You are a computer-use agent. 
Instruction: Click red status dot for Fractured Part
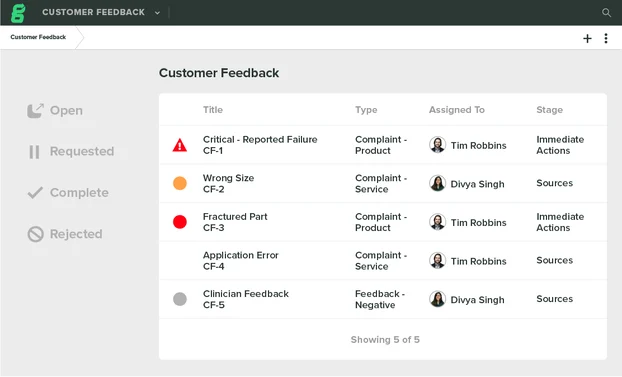pos(180,222)
